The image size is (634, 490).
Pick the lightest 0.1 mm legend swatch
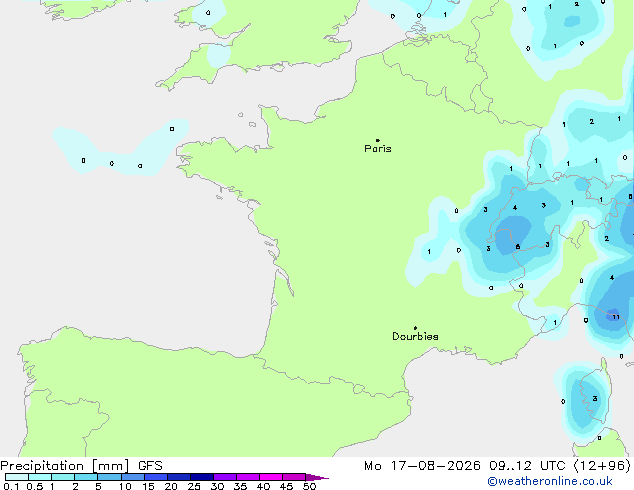click(17, 477)
